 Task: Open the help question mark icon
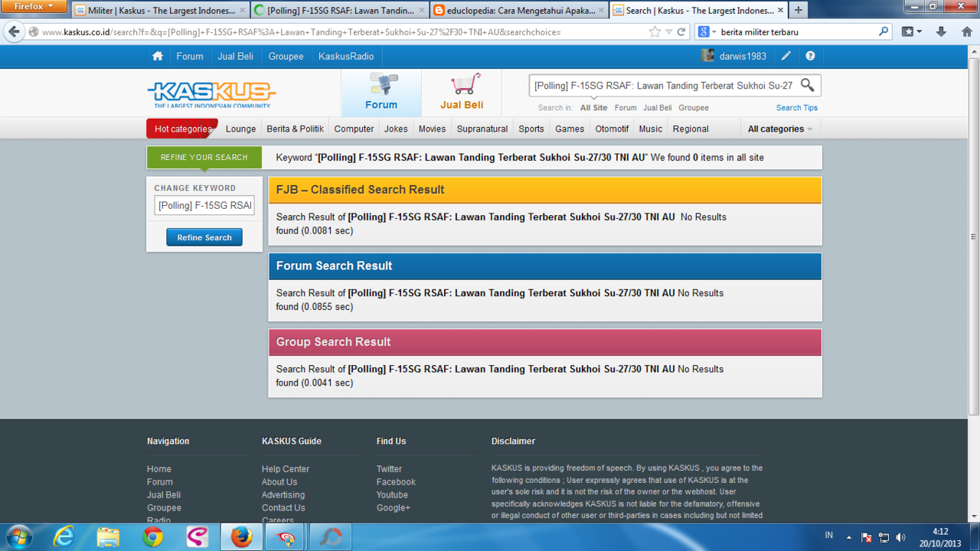coord(810,56)
